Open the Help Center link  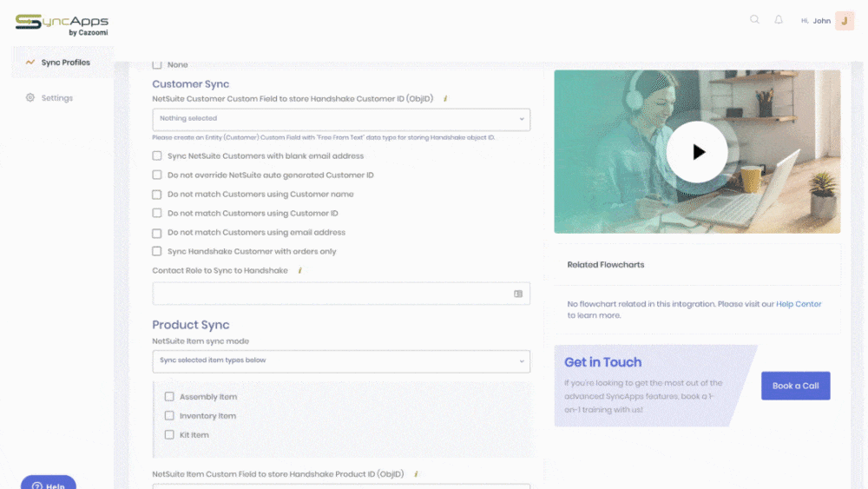799,304
